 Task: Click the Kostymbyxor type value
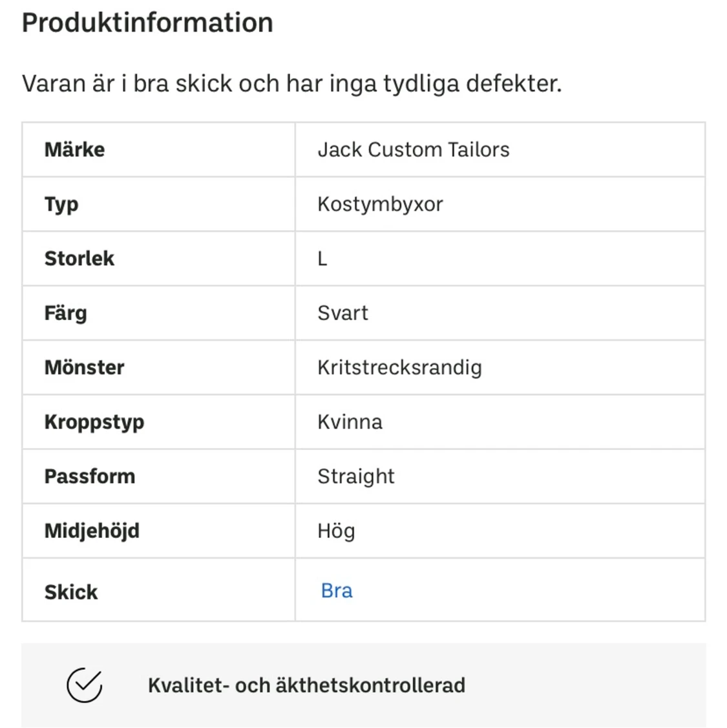[380, 204]
